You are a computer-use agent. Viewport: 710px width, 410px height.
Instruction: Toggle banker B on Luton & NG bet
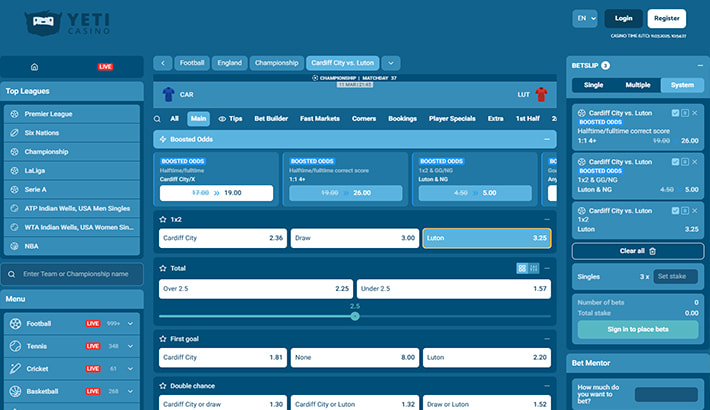685,162
